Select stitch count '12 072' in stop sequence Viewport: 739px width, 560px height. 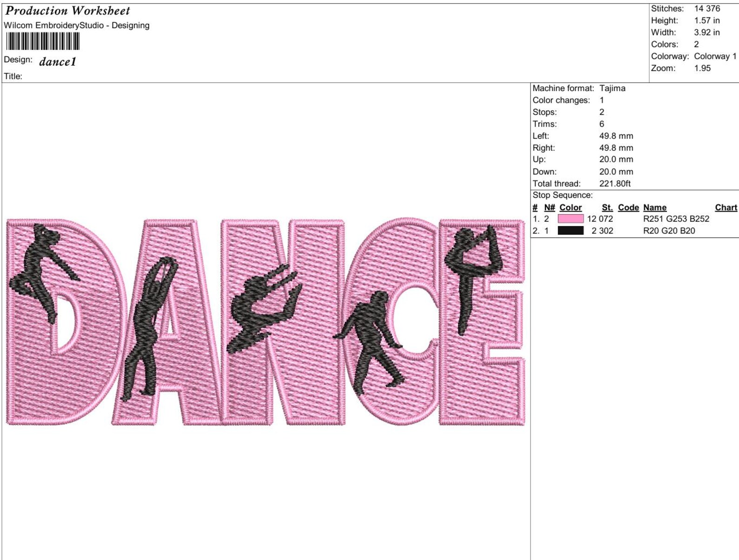[600, 219]
